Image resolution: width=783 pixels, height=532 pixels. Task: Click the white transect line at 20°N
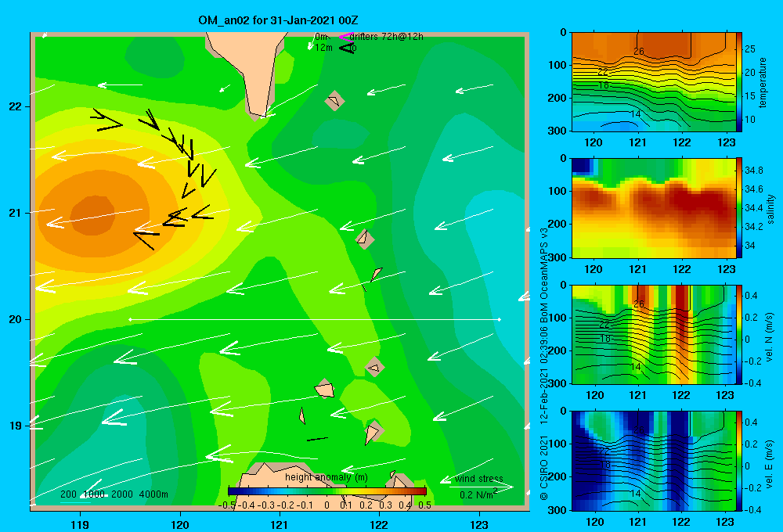[x=315, y=319]
